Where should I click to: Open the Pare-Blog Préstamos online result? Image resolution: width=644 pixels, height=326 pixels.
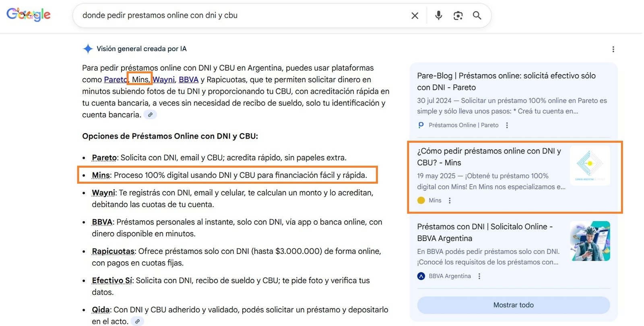pos(506,81)
